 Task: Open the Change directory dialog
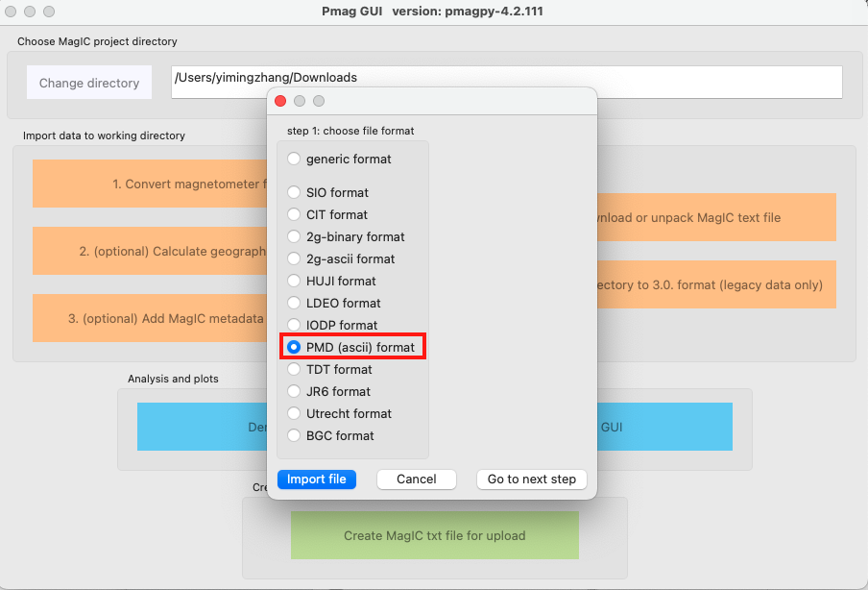(x=89, y=82)
